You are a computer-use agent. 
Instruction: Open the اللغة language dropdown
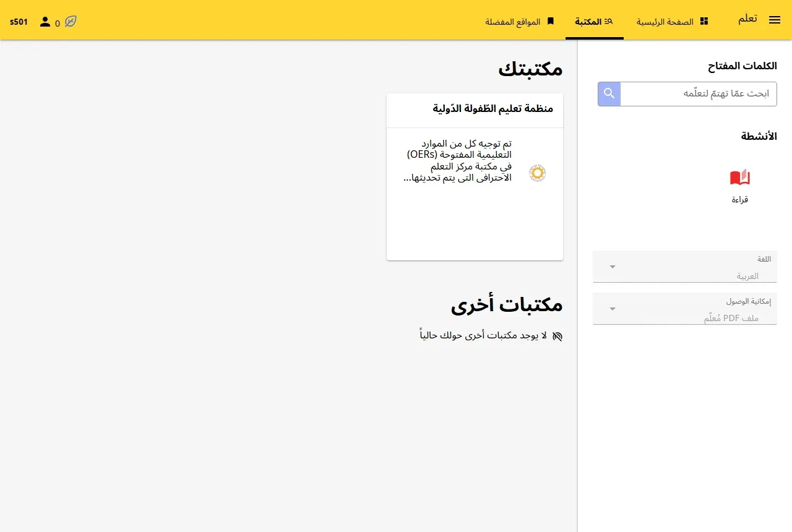point(685,267)
